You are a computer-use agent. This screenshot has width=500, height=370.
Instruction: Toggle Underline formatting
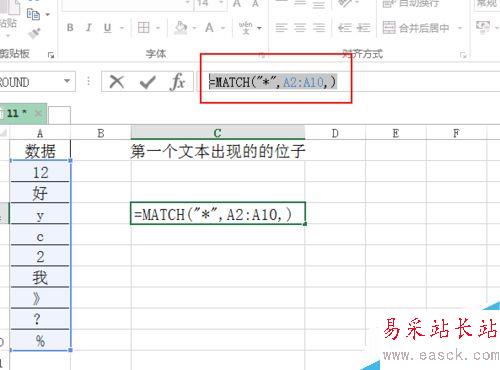[x=107, y=28]
